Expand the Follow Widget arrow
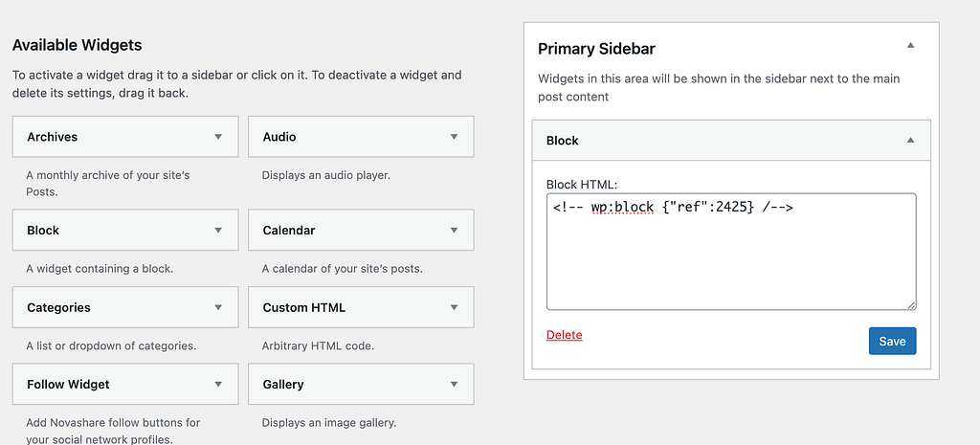Screen dimensions: 980x445 (x=219, y=385)
